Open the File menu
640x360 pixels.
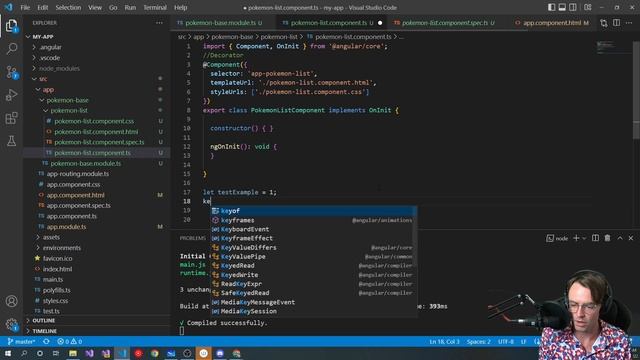[25, 7]
